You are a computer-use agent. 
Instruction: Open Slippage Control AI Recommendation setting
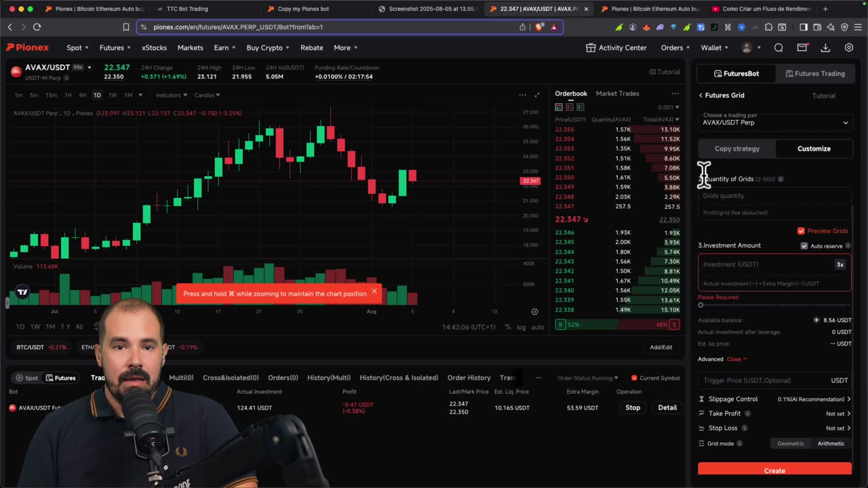(814, 399)
